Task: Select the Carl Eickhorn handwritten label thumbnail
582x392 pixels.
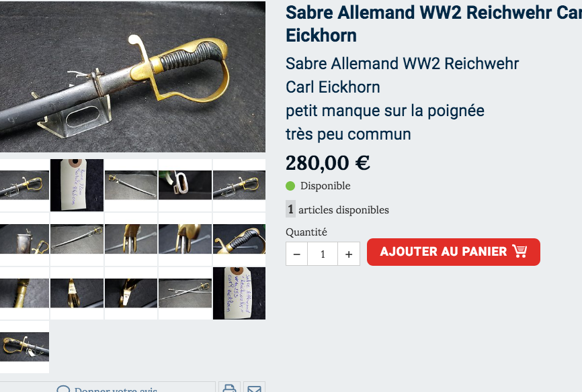Action: click(x=239, y=293)
